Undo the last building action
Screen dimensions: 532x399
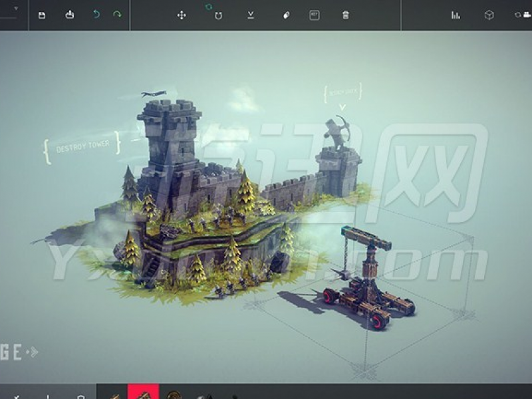click(96, 15)
